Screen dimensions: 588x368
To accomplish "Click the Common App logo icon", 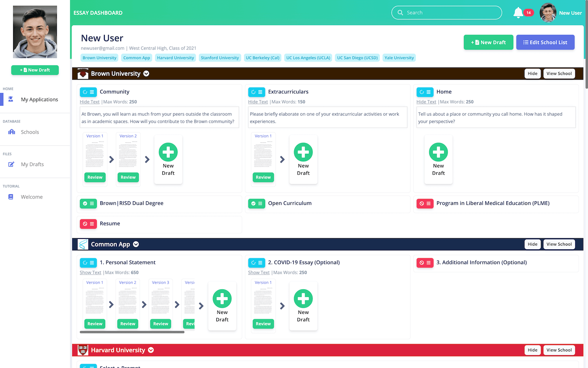I will pyautogui.click(x=83, y=244).
